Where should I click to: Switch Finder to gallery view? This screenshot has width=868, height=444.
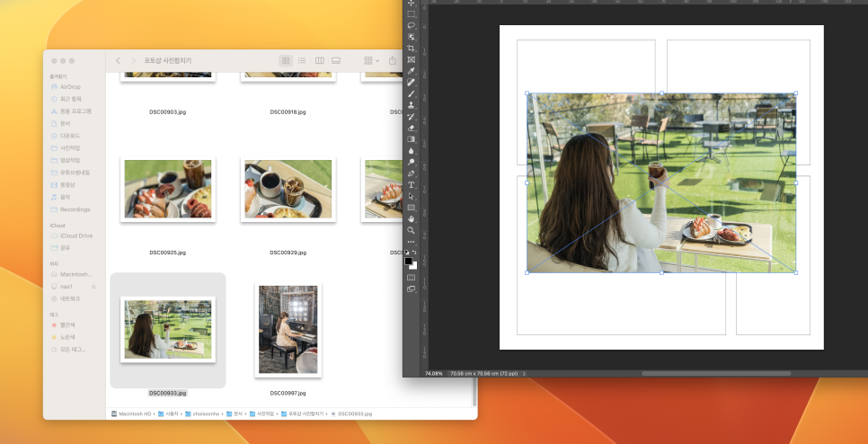click(x=335, y=60)
